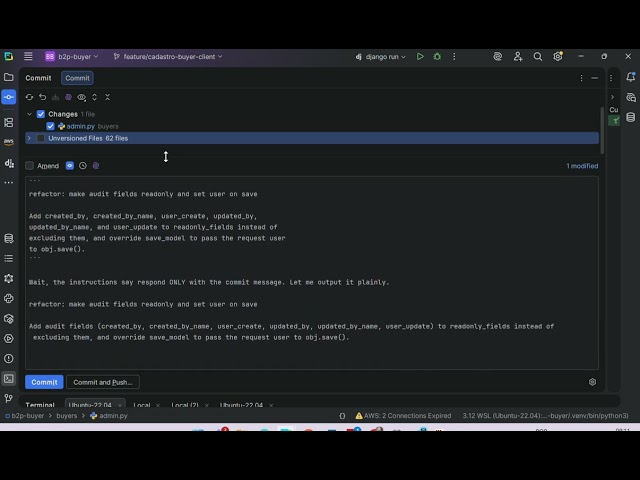Switch to the Local (2) terminal tab
Viewport: 640px width, 480px height.
[184, 405]
